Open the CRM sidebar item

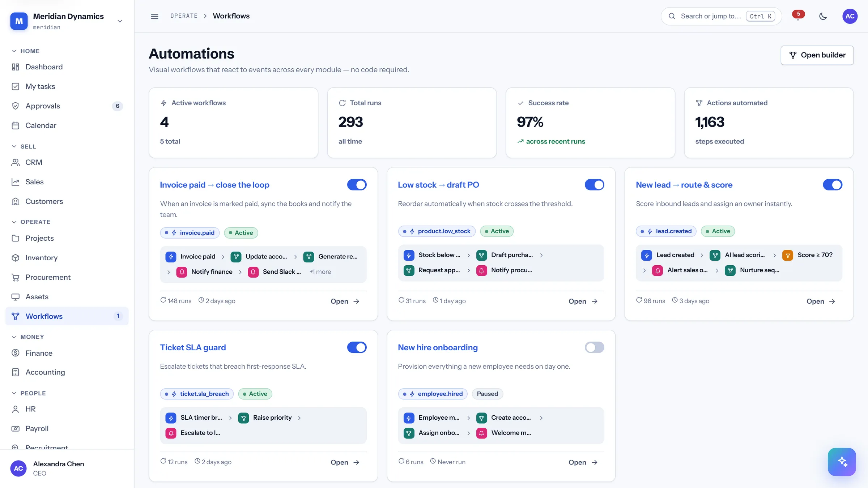point(67,162)
